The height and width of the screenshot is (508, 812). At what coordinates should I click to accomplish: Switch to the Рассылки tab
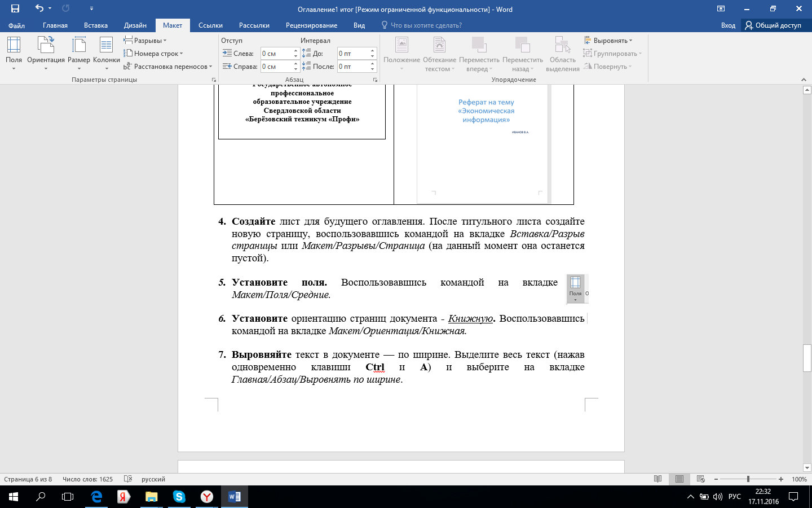coord(254,25)
